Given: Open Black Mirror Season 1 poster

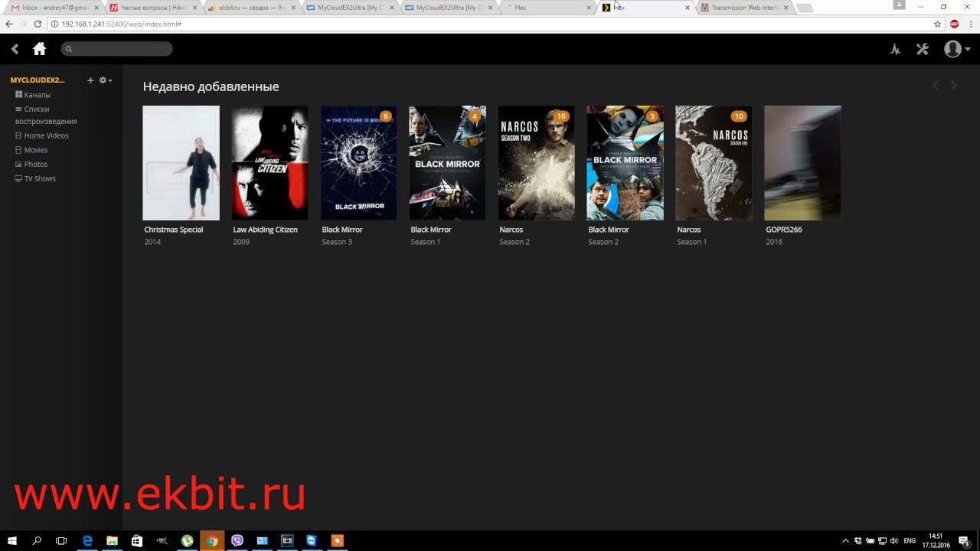Looking at the screenshot, I should point(447,163).
